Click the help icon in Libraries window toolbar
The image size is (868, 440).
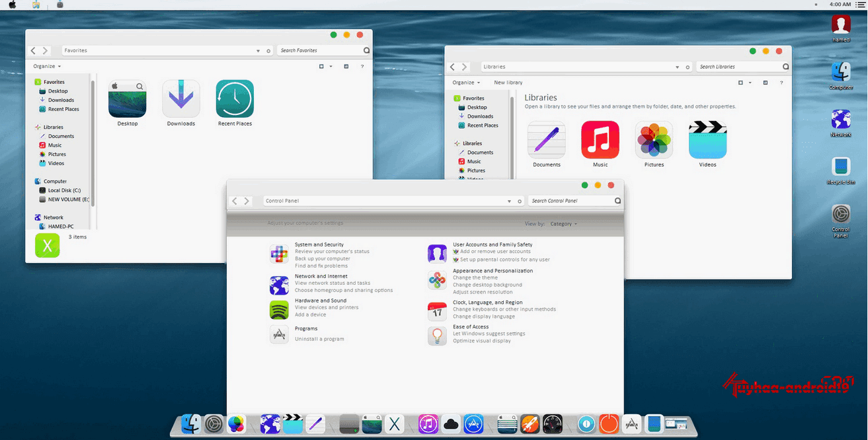pyautogui.click(x=781, y=83)
